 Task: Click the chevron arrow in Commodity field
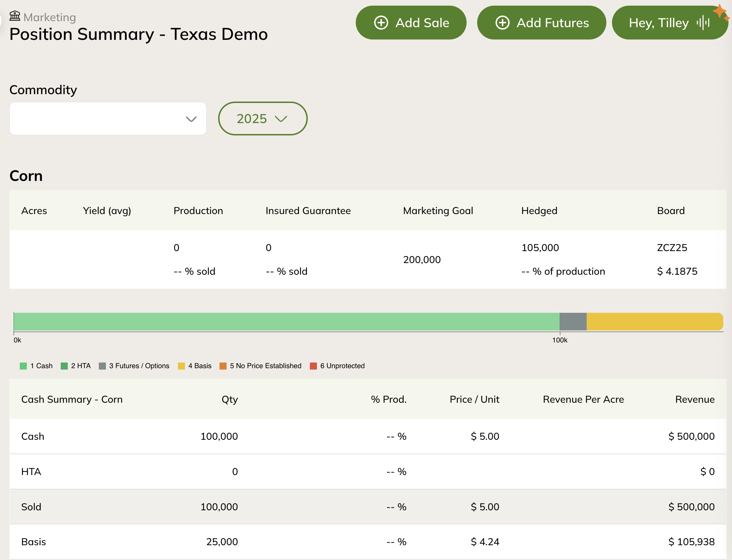click(191, 119)
